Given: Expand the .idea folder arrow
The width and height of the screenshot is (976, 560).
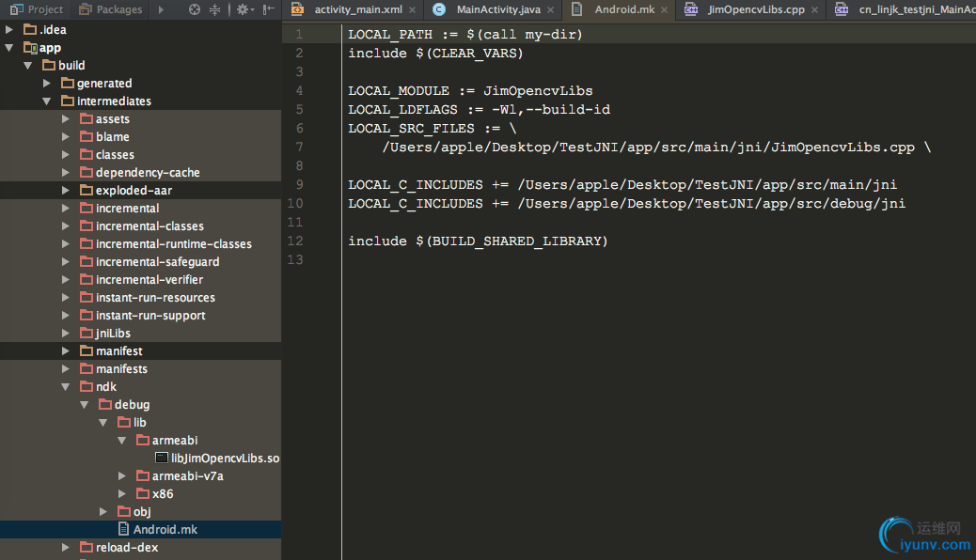Looking at the screenshot, I should click(9, 29).
